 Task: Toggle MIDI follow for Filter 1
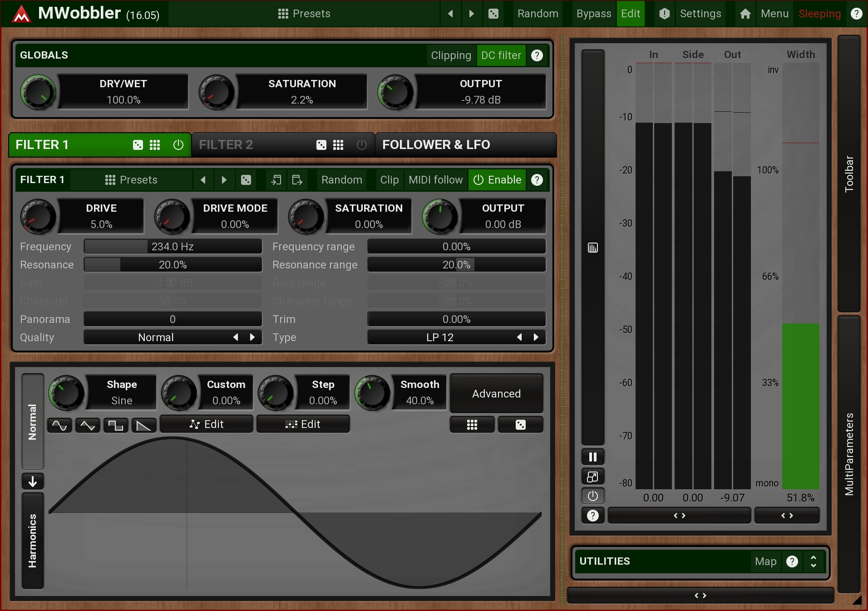pyautogui.click(x=436, y=180)
